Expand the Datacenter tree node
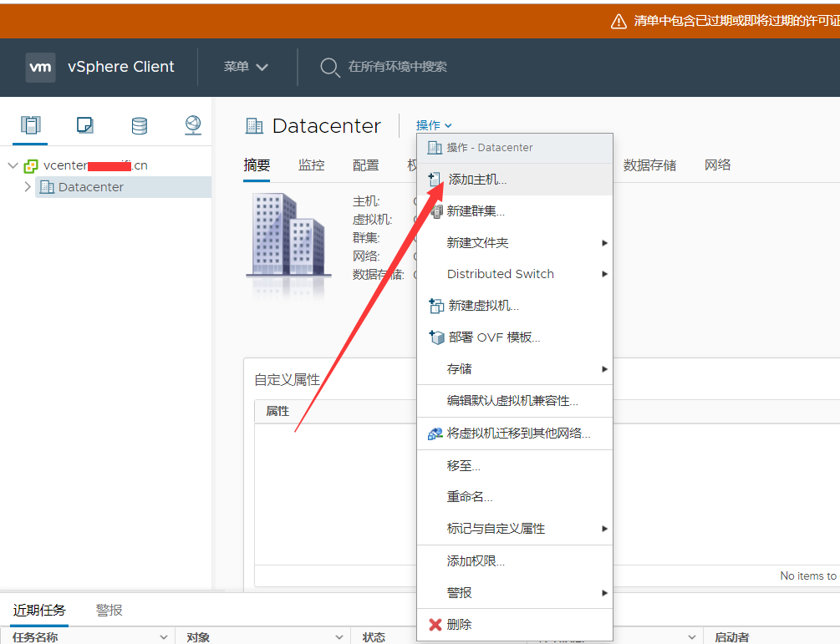This screenshot has width=840, height=644. (x=28, y=187)
